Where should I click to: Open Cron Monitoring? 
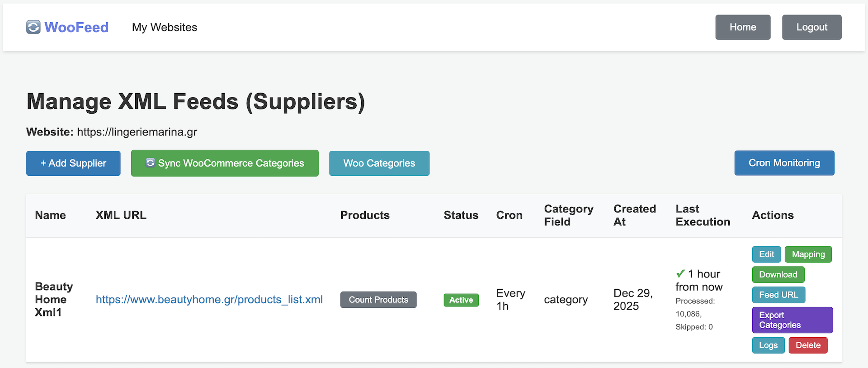coord(784,163)
